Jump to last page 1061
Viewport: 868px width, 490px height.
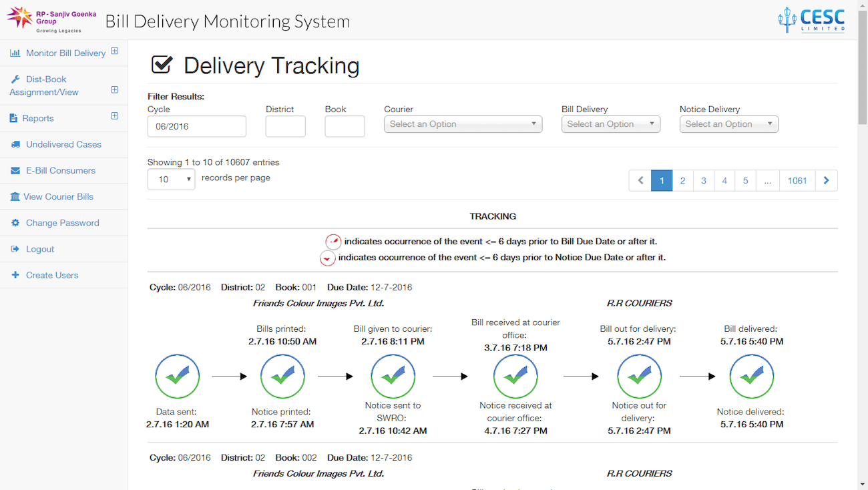coord(797,180)
